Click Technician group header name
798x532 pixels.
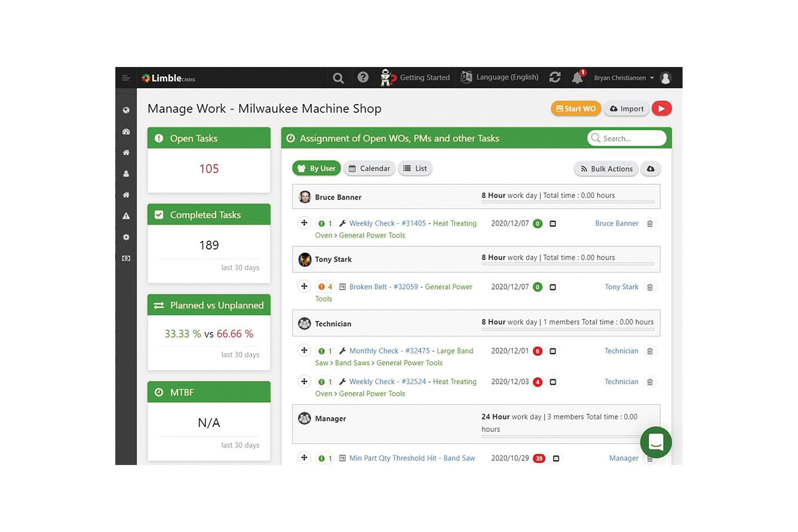(333, 324)
